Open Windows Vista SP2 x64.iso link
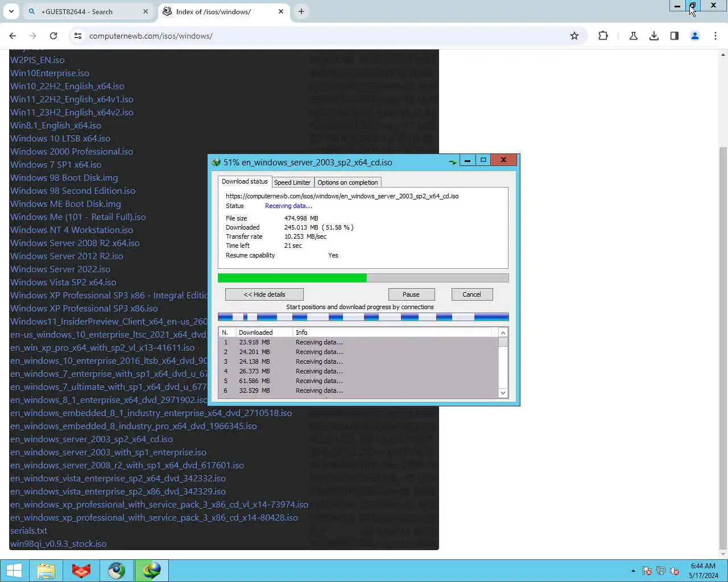Viewport: 728px width, 582px height. point(63,282)
